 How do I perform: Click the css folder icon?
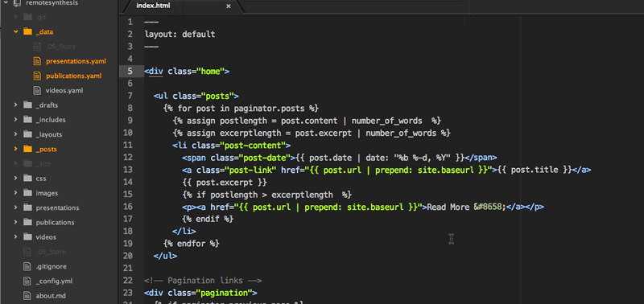27,178
